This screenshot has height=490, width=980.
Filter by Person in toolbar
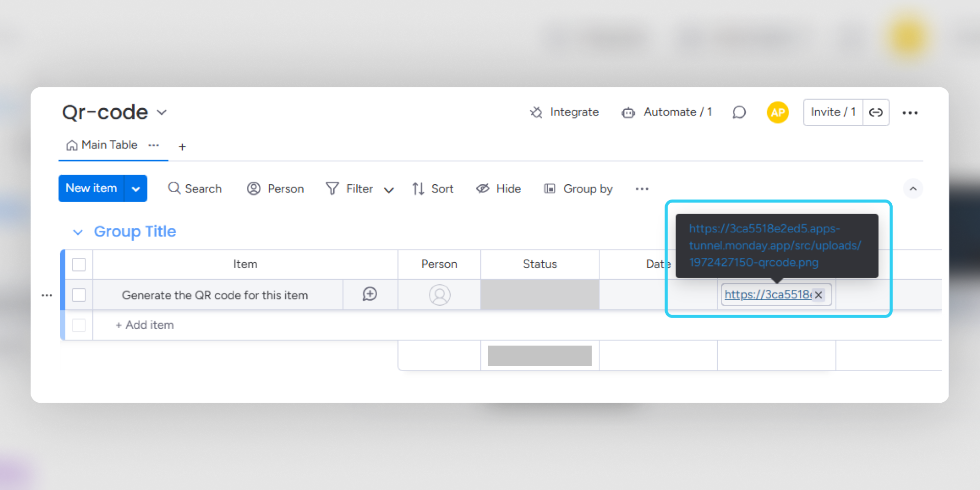tap(276, 189)
